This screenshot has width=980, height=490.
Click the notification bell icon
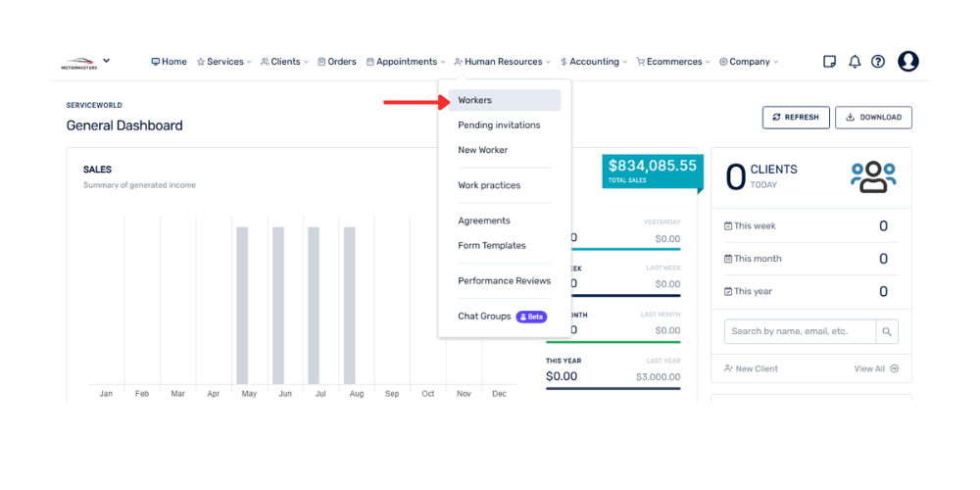(855, 62)
